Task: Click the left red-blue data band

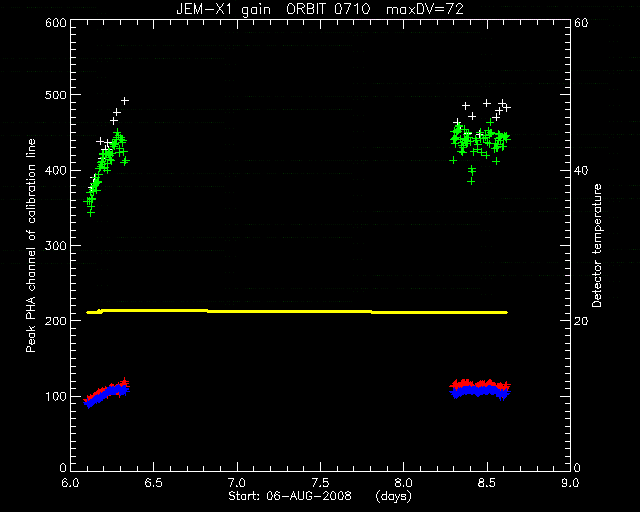Action: (107, 392)
